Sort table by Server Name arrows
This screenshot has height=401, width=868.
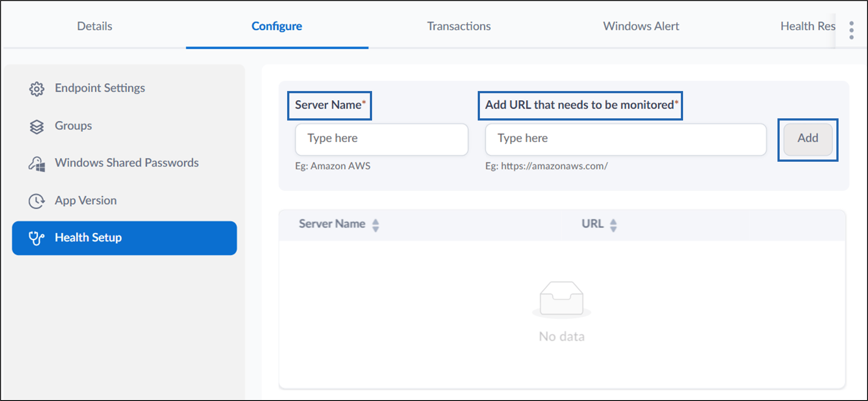[376, 225]
